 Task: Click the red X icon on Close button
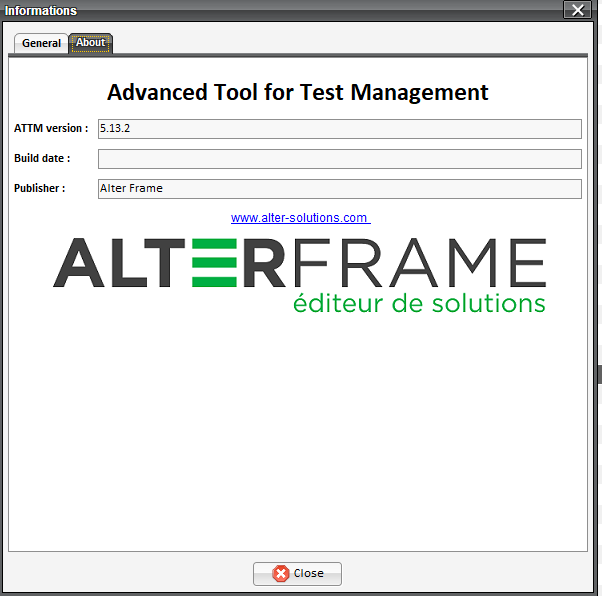[x=281, y=573]
